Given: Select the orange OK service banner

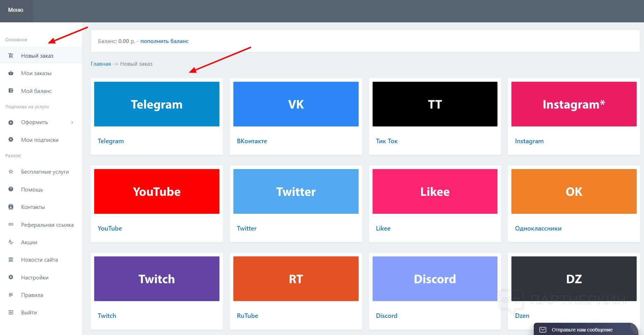Looking at the screenshot, I should tap(574, 191).
